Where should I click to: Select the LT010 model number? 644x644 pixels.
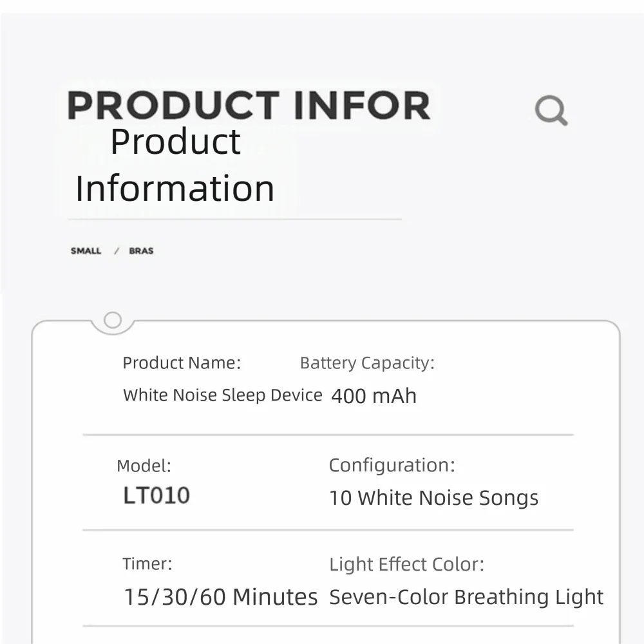pyautogui.click(x=156, y=495)
